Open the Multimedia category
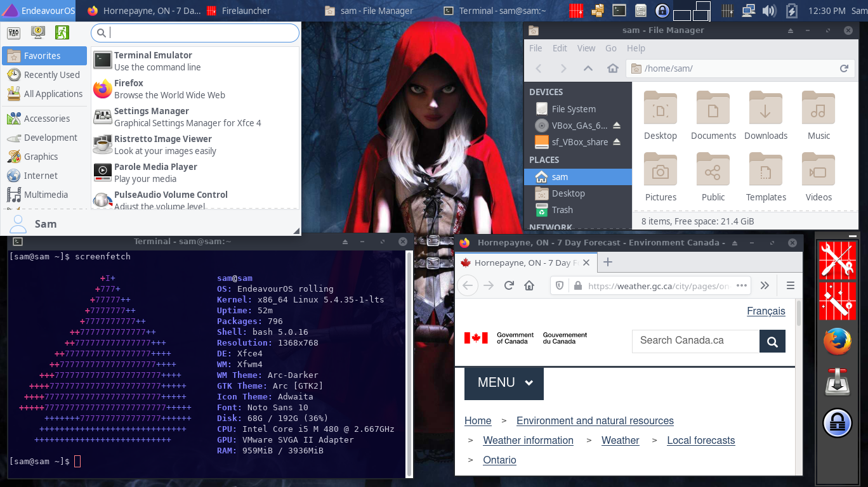 click(x=44, y=195)
